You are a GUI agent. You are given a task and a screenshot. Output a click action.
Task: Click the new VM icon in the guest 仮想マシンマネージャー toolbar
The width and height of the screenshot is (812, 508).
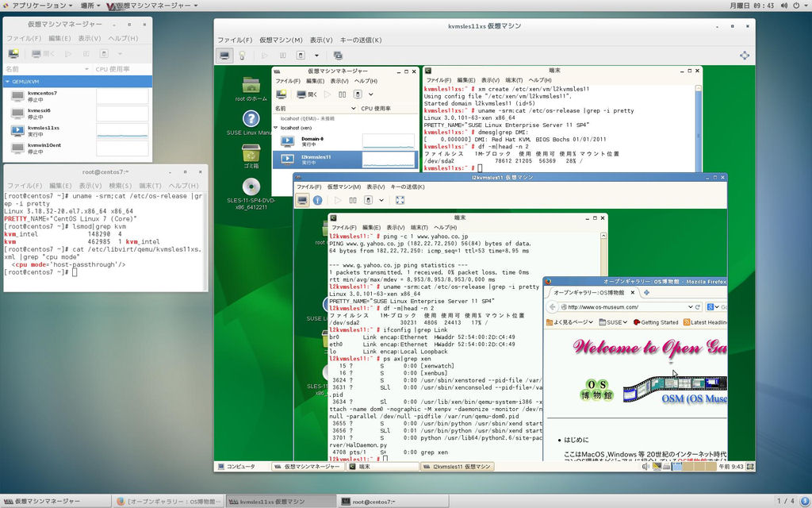[x=282, y=94]
